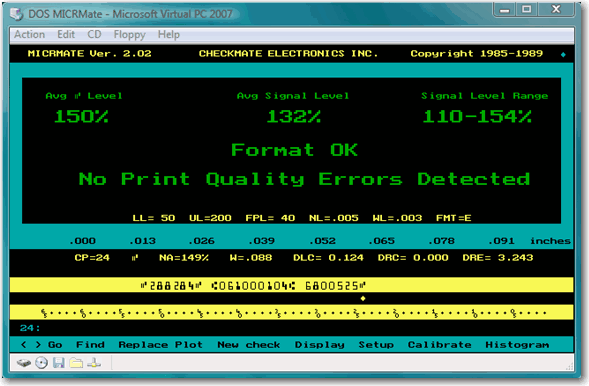Viewport: 589px width, 386px height.
Task: Maximize the Virtual PC window
Action: (x=527, y=9)
